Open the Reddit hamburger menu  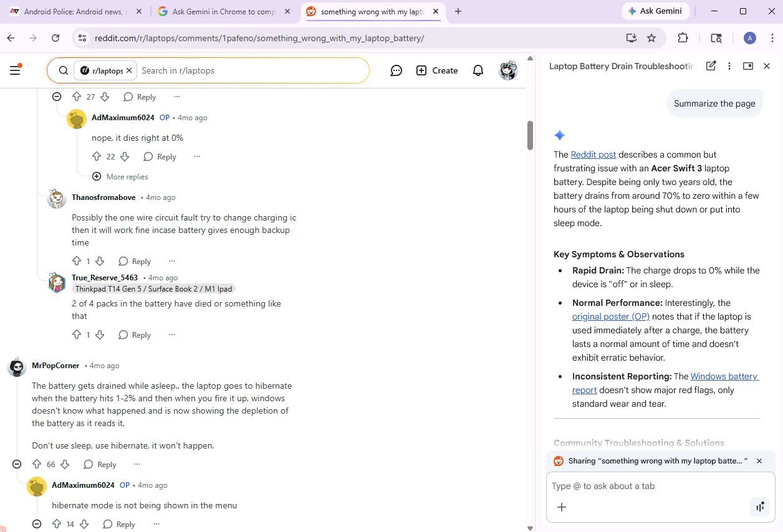point(15,70)
